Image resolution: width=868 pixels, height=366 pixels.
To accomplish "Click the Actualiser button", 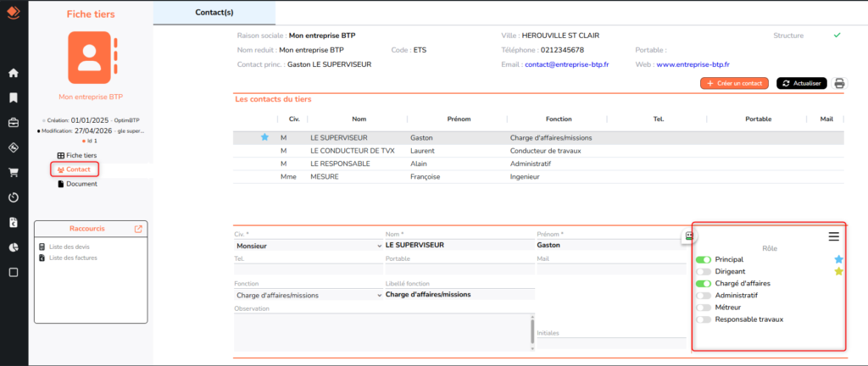I will tap(802, 84).
